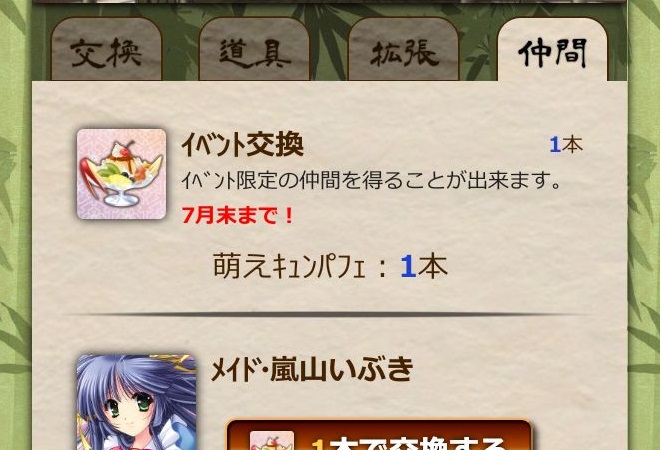Click the イベント限定の仲間 description text
This screenshot has width=661, height=450.
coord(371,181)
